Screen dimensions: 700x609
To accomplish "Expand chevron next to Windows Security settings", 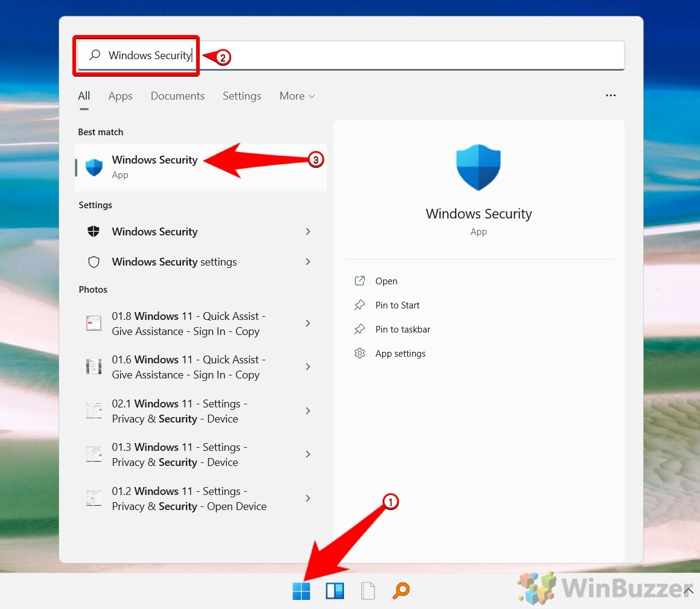I will (308, 262).
